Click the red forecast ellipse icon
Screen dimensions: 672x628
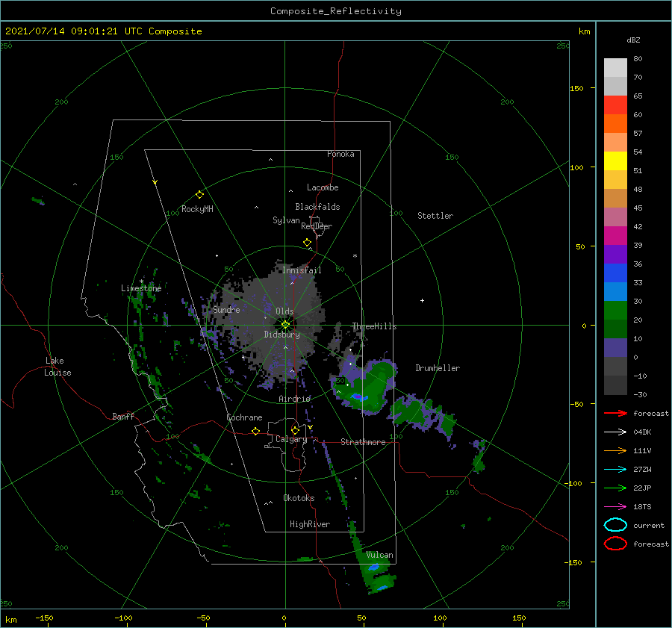615,544
